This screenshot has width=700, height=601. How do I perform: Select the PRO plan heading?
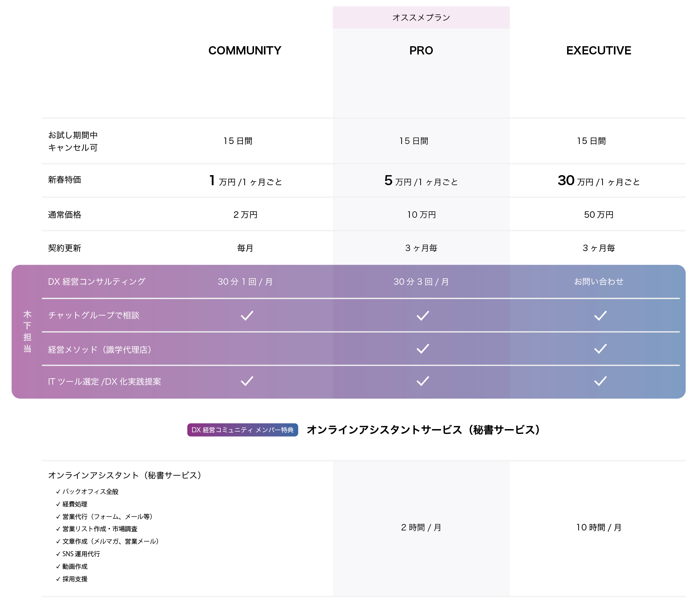(x=421, y=51)
